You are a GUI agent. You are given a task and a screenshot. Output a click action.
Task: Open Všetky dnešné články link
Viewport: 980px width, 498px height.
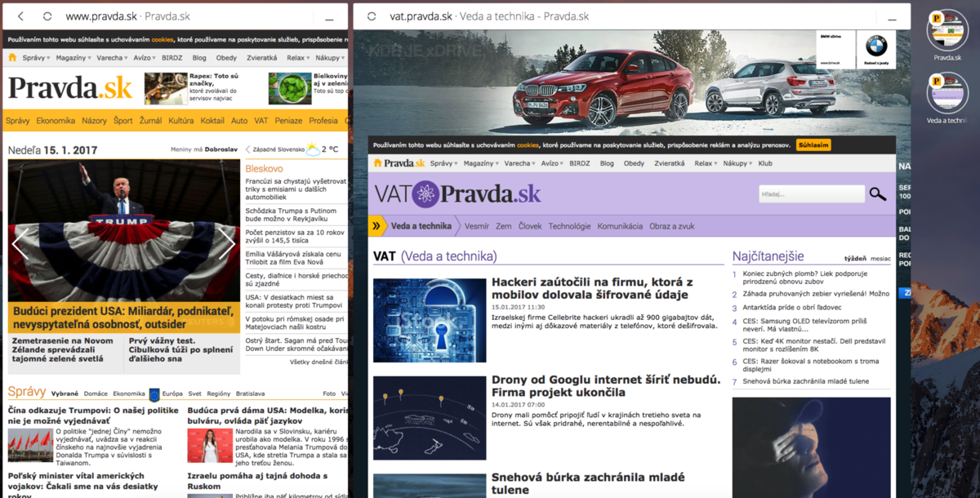319,362
